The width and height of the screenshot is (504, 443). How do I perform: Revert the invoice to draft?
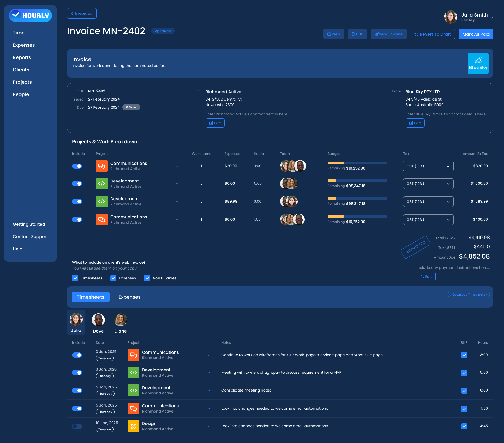[x=432, y=34]
